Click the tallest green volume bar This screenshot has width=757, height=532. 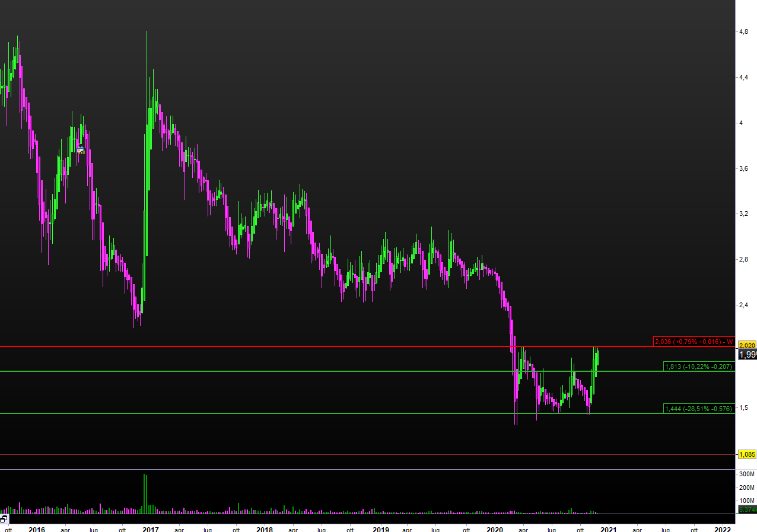point(145,493)
